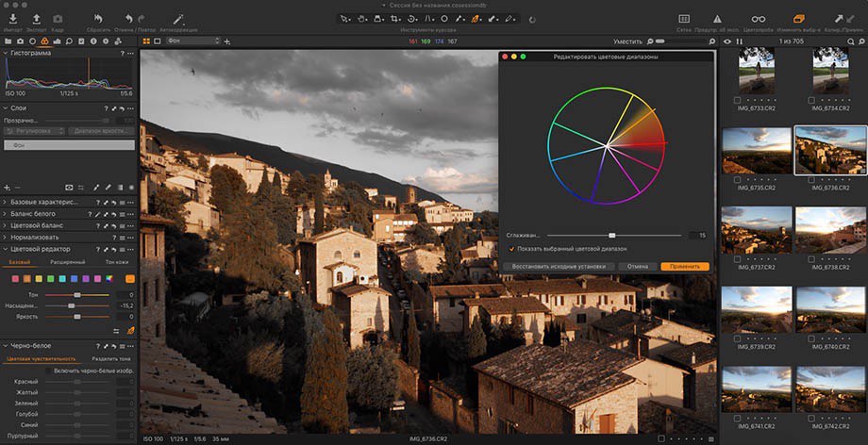Click the orange color picker in Color Editor
Image resolution: width=868 pixels, height=445 pixels.
[130, 331]
